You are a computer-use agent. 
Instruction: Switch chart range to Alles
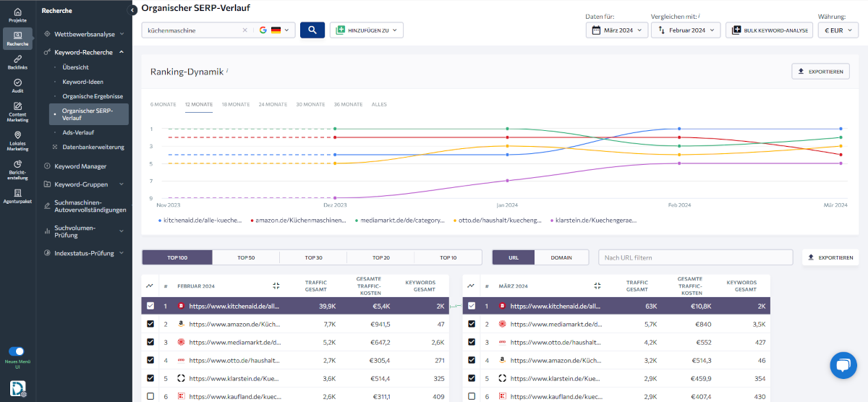tap(379, 104)
